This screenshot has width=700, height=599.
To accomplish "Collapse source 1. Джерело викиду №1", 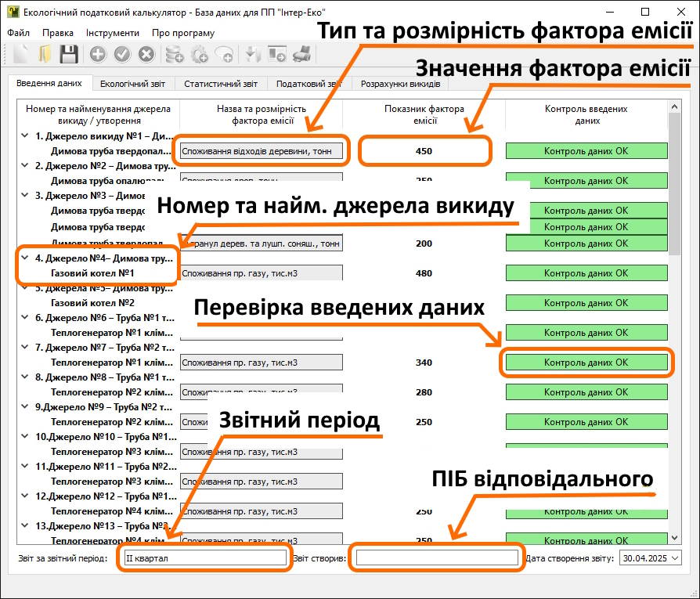I will pyautogui.click(x=25, y=135).
